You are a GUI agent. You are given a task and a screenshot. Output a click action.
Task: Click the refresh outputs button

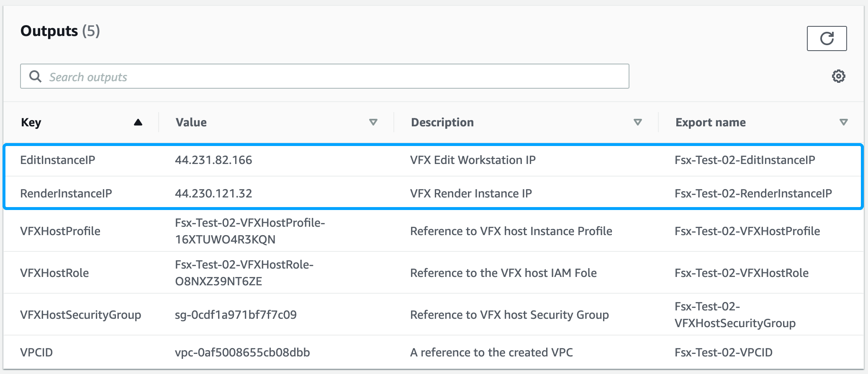click(x=827, y=38)
